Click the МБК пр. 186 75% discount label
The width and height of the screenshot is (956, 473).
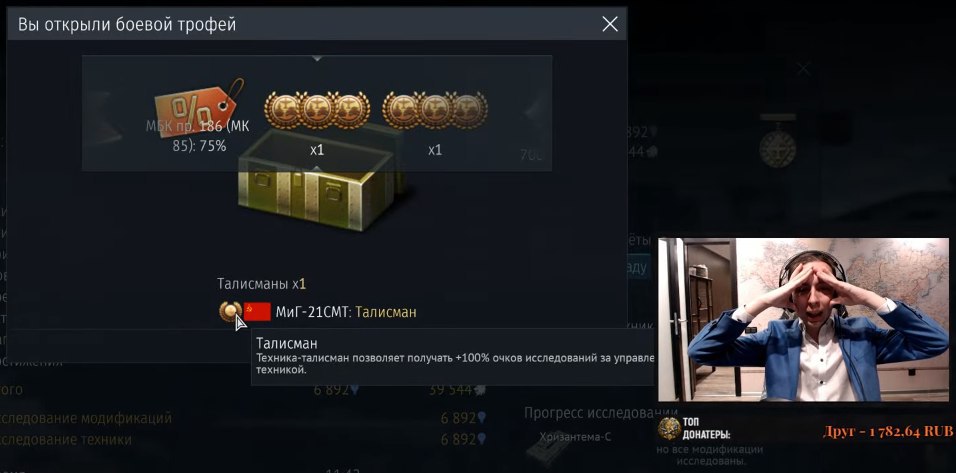click(198, 136)
